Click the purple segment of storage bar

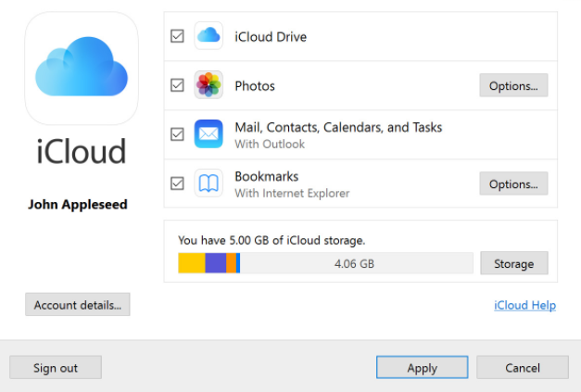pos(215,263)
